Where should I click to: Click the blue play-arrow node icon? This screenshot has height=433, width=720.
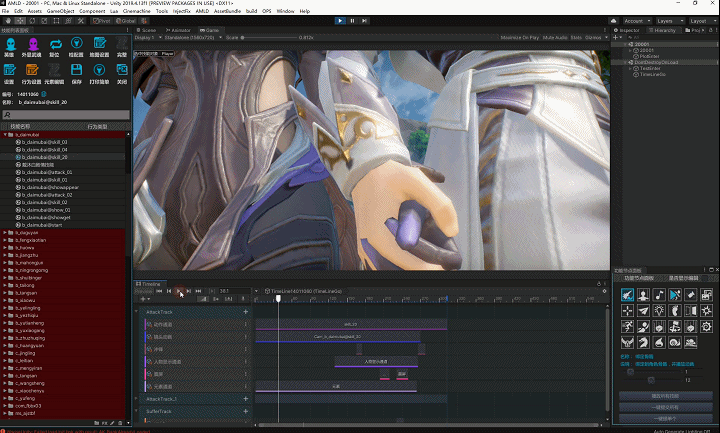click(x=675, y=295)
